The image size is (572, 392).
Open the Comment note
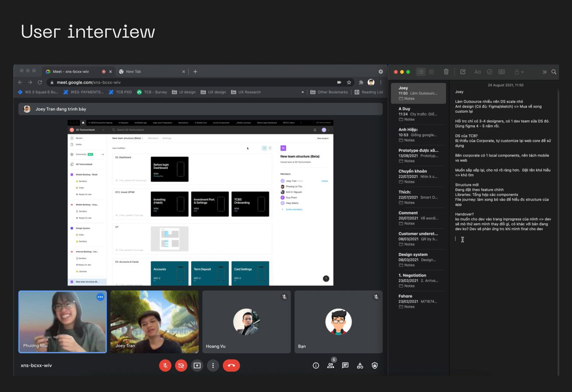coord(418,218)
